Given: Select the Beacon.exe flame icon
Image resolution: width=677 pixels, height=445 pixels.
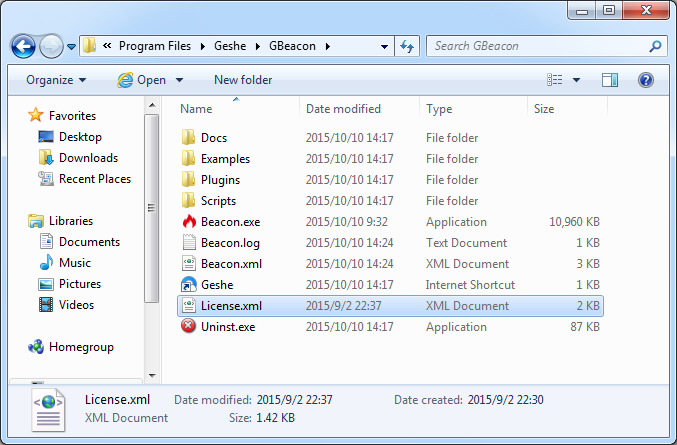Looking at the screenshot, I should (x=189, y=221).
